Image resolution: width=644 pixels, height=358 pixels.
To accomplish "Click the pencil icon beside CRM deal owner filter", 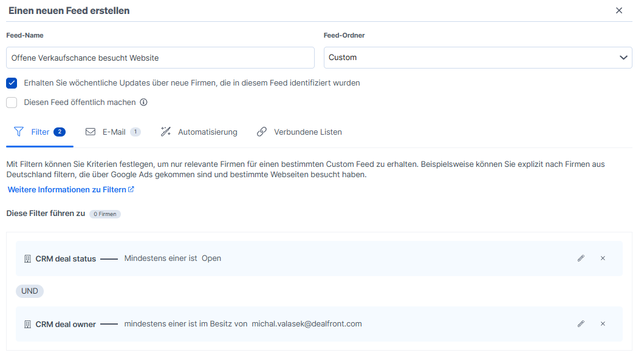I will pos(581,323).
